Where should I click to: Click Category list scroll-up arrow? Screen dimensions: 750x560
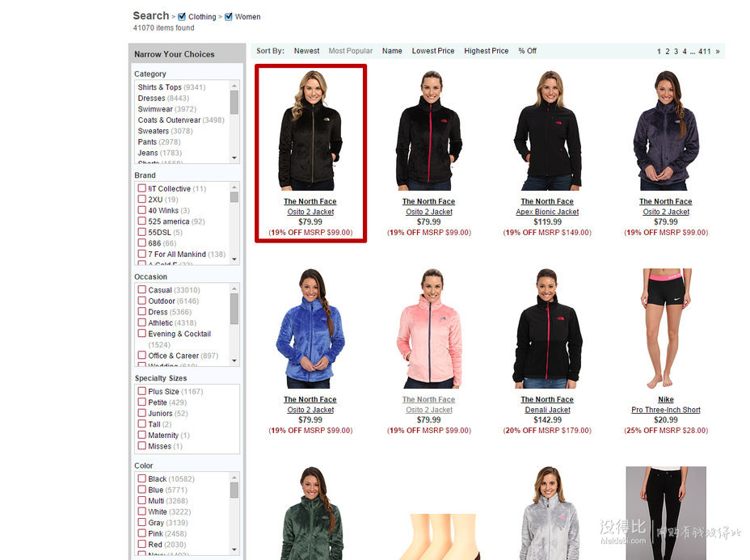tap(234, 86)
